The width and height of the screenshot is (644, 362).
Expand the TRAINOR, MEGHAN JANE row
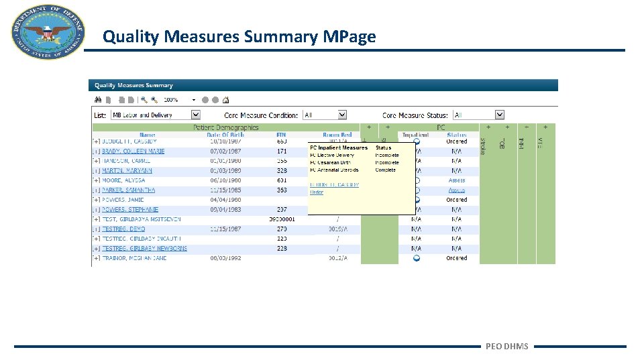[96, 258]
